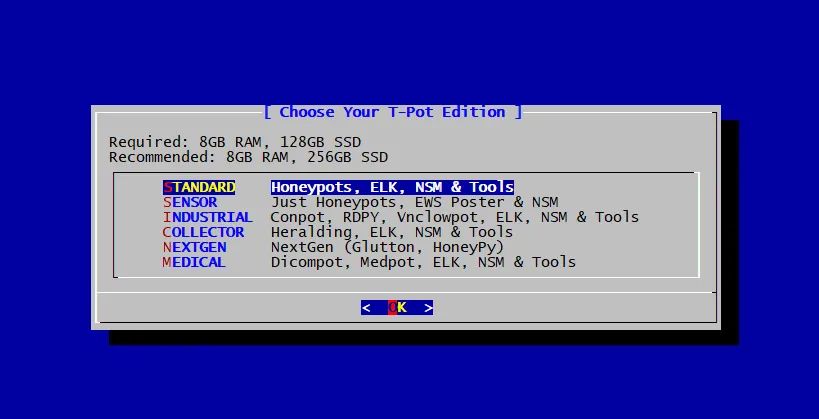Viewport: 819px width, 419px height.
Task: Select the SENSOR edition entry
Action: point(190,202)
